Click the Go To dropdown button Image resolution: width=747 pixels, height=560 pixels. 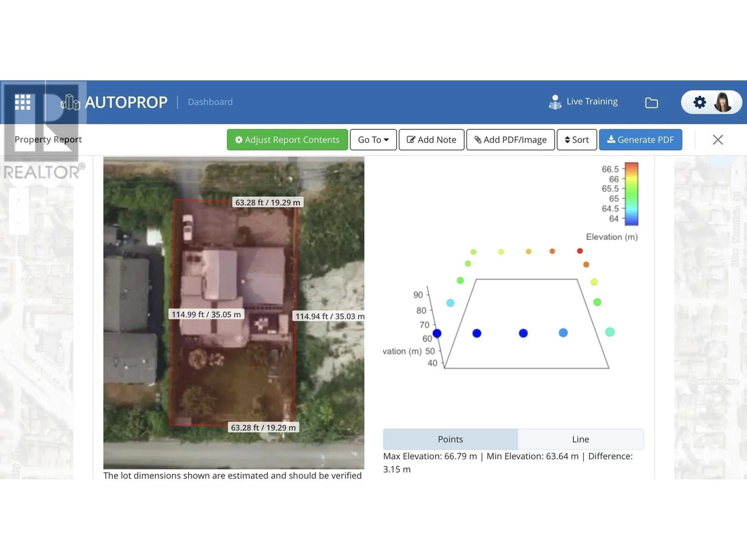(x=373, y=139)
